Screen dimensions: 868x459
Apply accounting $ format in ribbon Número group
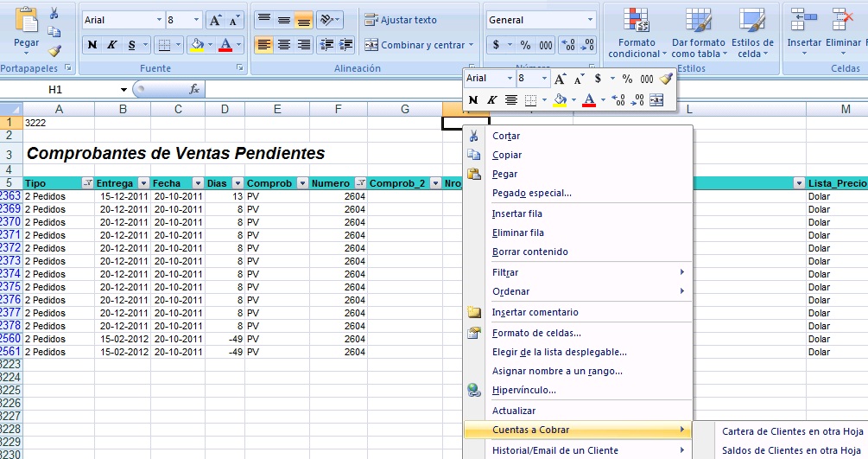click(496, 45)
